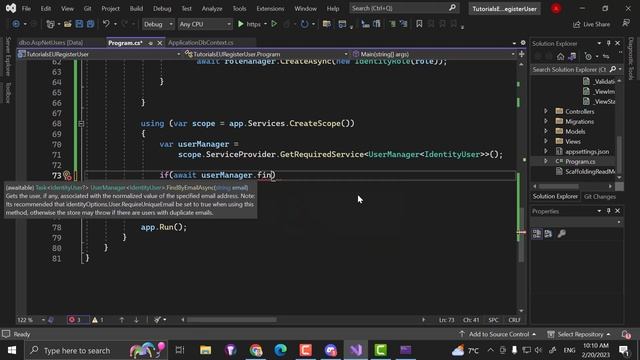Click the code cleanup broom icon
The image size is (640, 360).
tap(158, 320)
